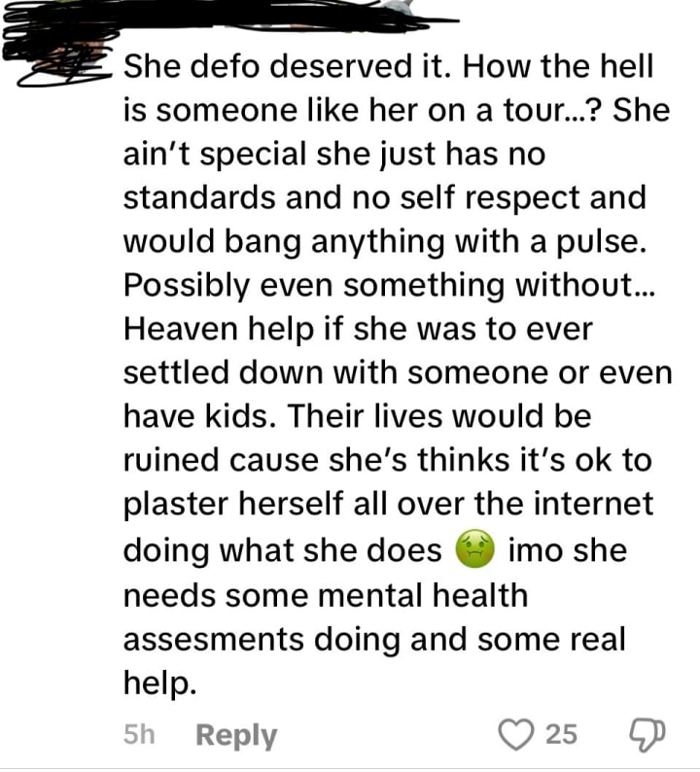Like the comment with the heart icon

[x=516, y=734]
